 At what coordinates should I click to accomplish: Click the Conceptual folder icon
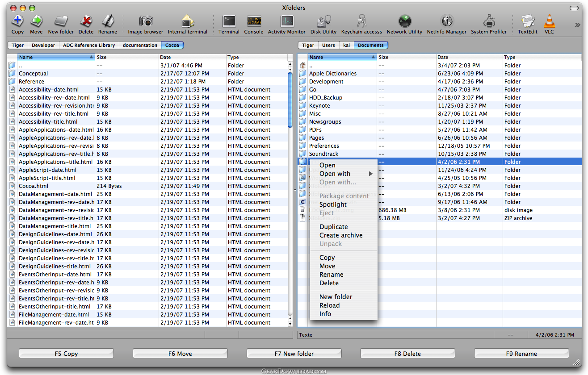tap(12, 74)
